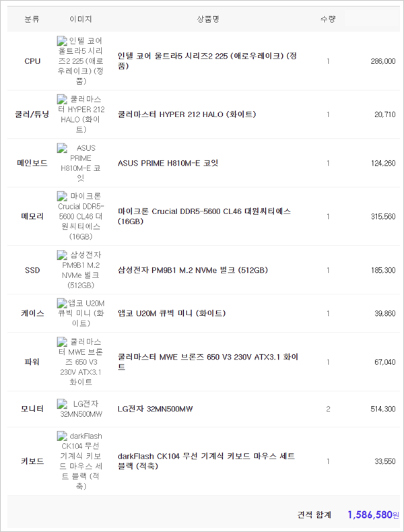Click the darkFlash CK104 keyboard image
This screenshot has height=532, width=404.
[81, 461]
